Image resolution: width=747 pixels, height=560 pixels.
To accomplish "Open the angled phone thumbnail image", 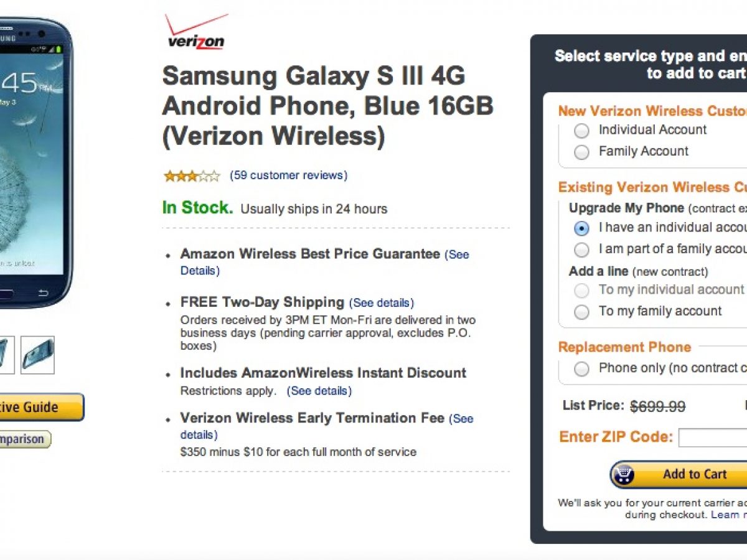I will click(37, 355).
